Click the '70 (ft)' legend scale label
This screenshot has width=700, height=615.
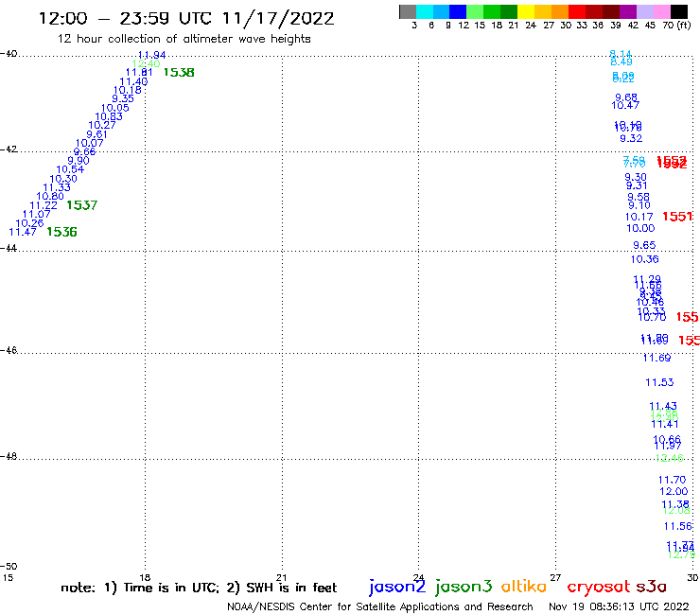[x=676, y=25]
